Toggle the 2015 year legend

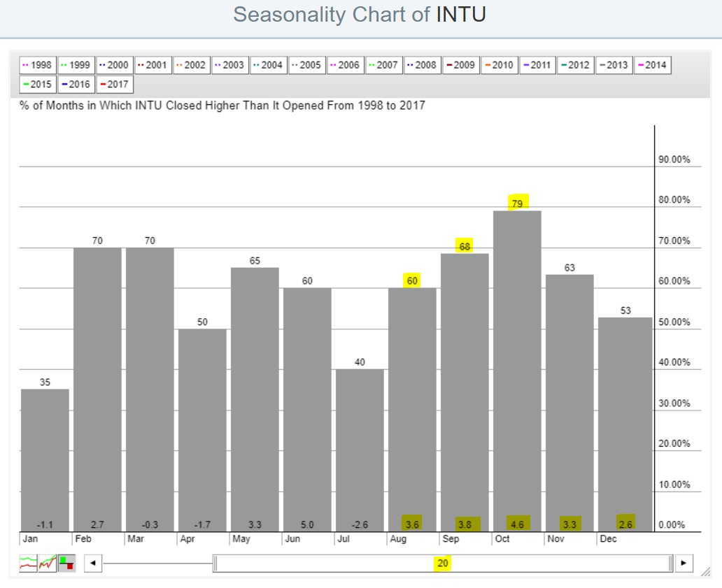pyautogui.click(x=38, y=85)
